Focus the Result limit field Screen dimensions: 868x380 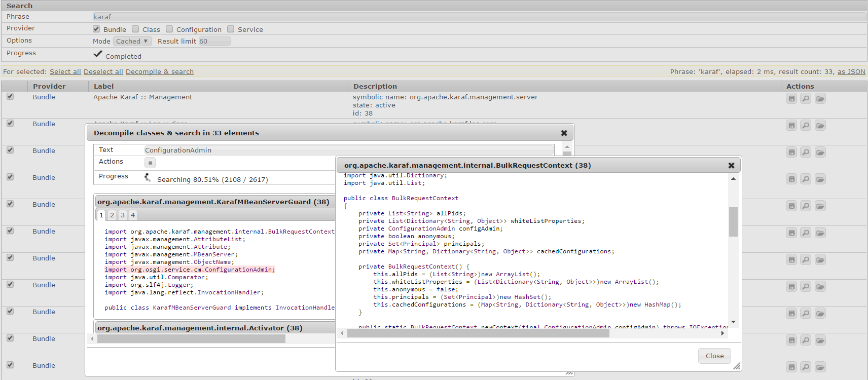click(x=214, y=41)
